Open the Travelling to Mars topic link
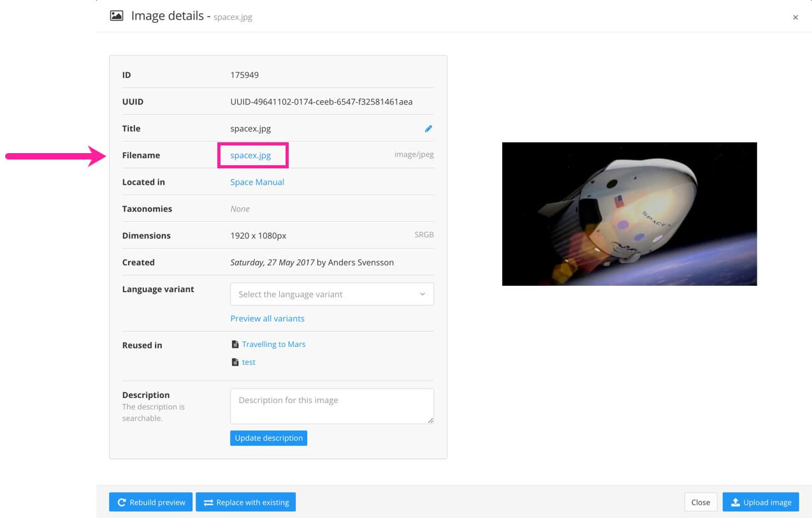This screenshot has height=518, width=812. click(x=273, y=344)
